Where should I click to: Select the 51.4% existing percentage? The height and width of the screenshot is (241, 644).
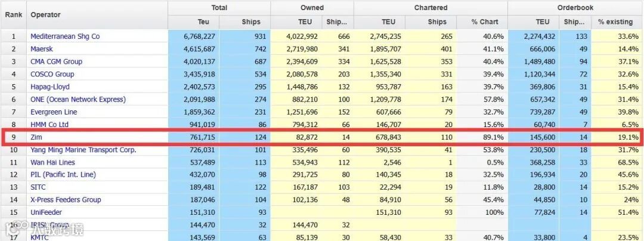628,213
